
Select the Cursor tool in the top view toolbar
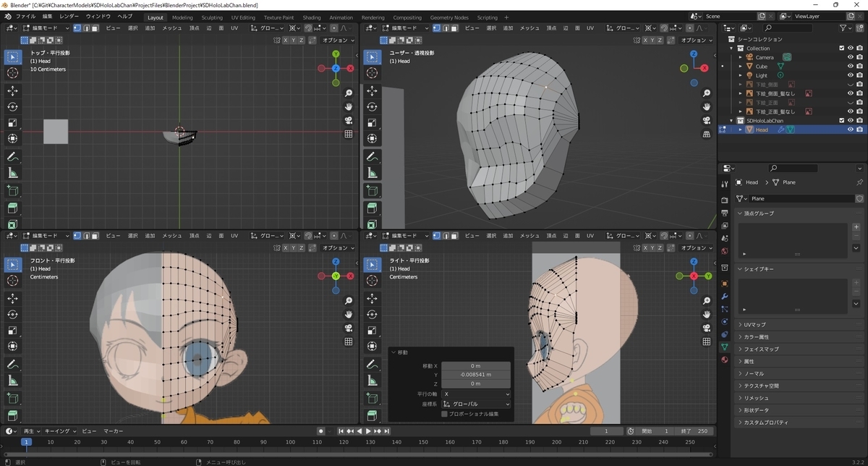coord(13,73)
